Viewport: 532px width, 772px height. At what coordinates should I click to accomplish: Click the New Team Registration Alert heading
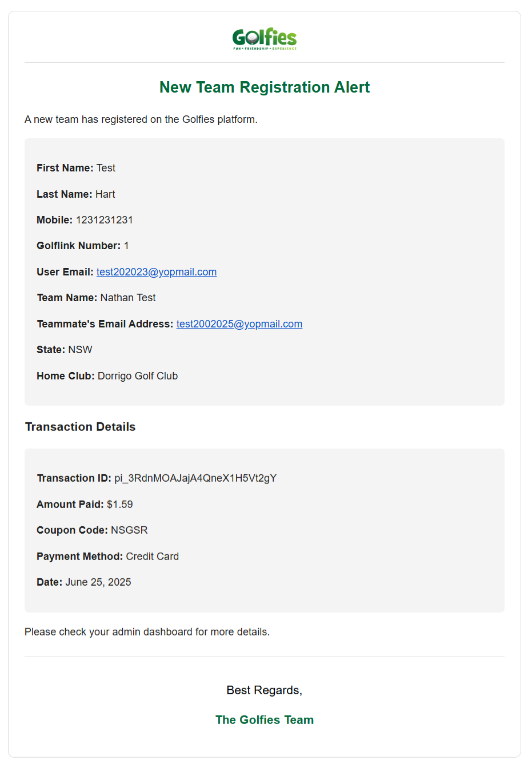(x=264, y=87)
